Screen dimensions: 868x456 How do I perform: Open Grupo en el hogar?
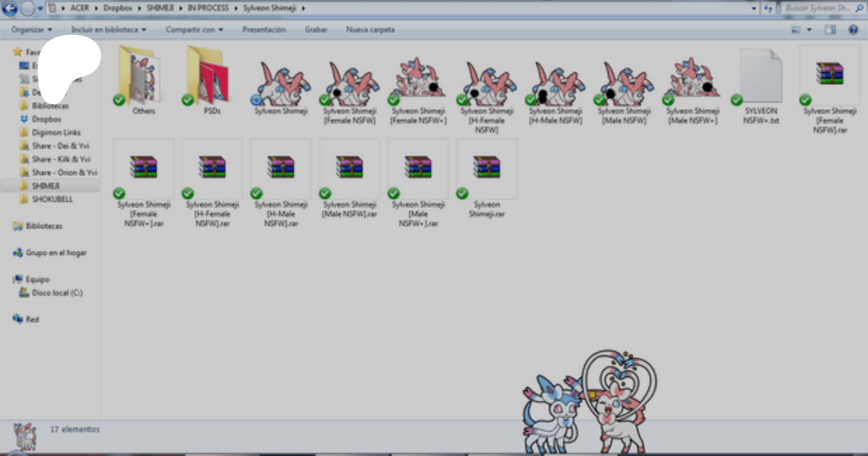(x=56, y=253)
